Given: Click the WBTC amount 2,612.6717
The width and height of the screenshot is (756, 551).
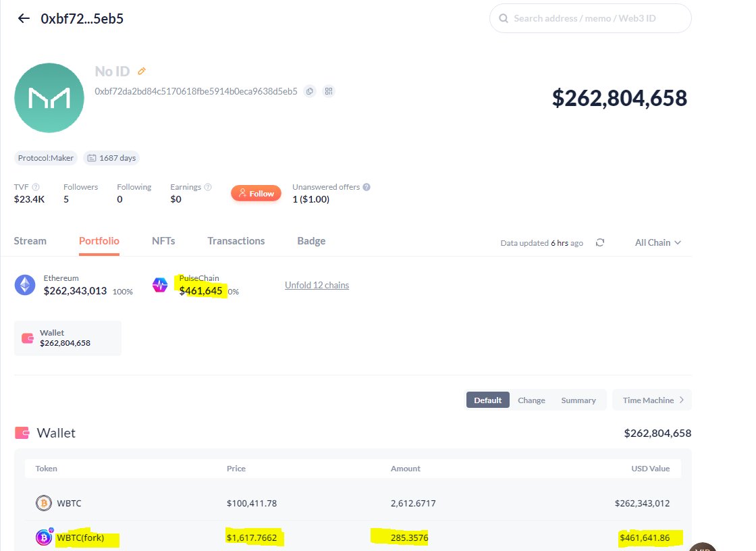Looking at the screenshot, I should (x=413, y=503).
